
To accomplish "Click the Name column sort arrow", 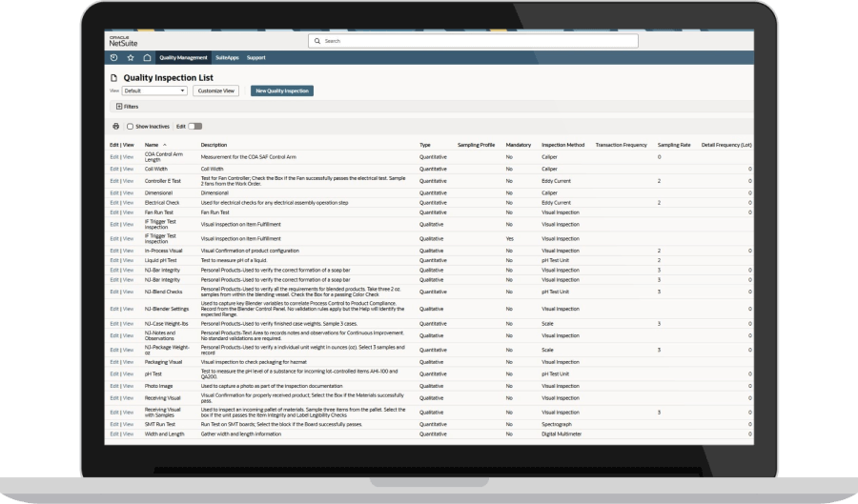I will coord(165,145).
